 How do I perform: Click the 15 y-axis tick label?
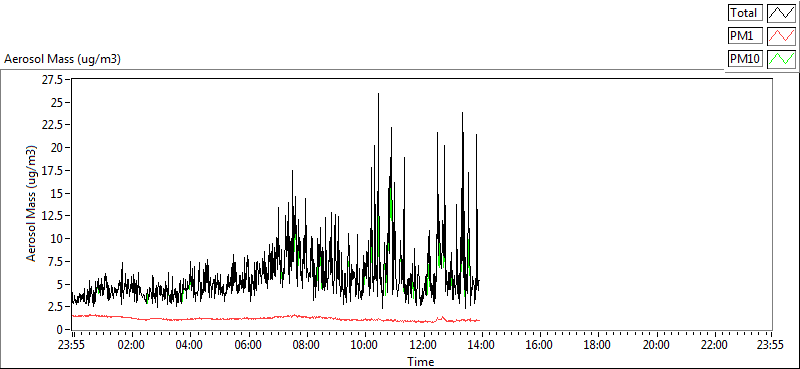[x=57, y=193]
